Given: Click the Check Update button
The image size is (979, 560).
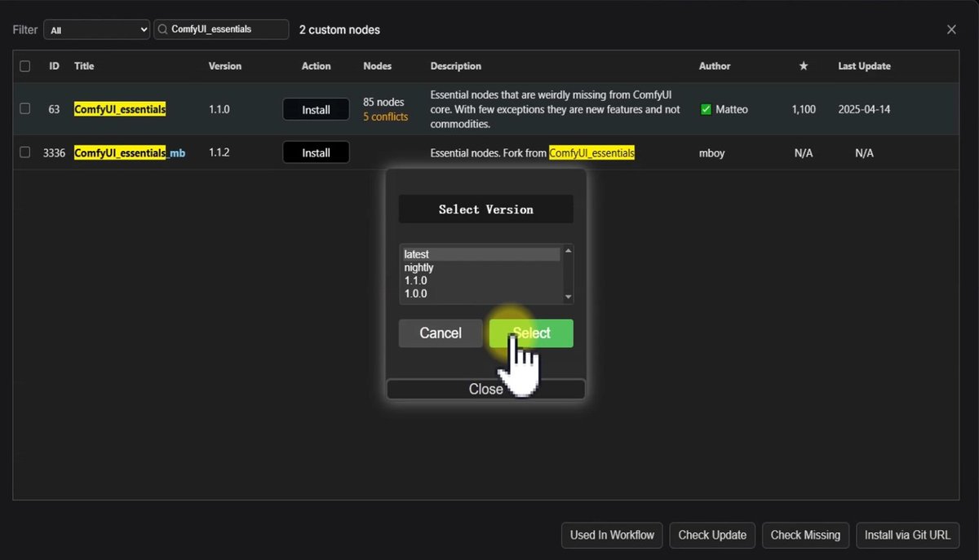Looking at the screenshot, I should pyautogui.click(x=712, y=535).
